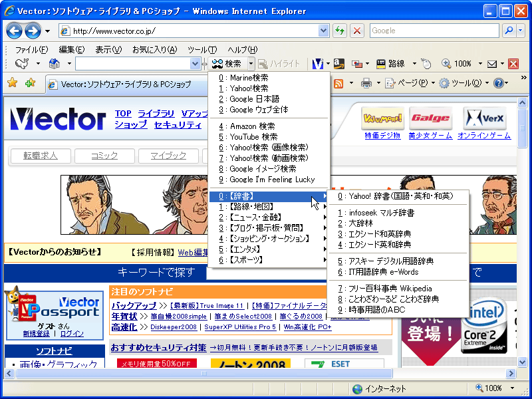
Task: Select Google 日本語 menu entry
Action: tap(269, 98)
